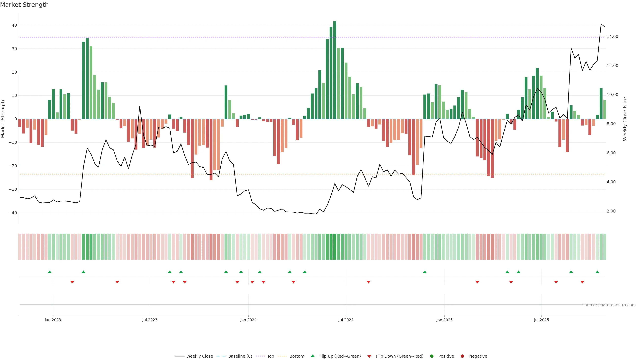
Task: Click the rightmost green flip-up triangle marker
Action: pyautogui.click(x=597, y=272)
